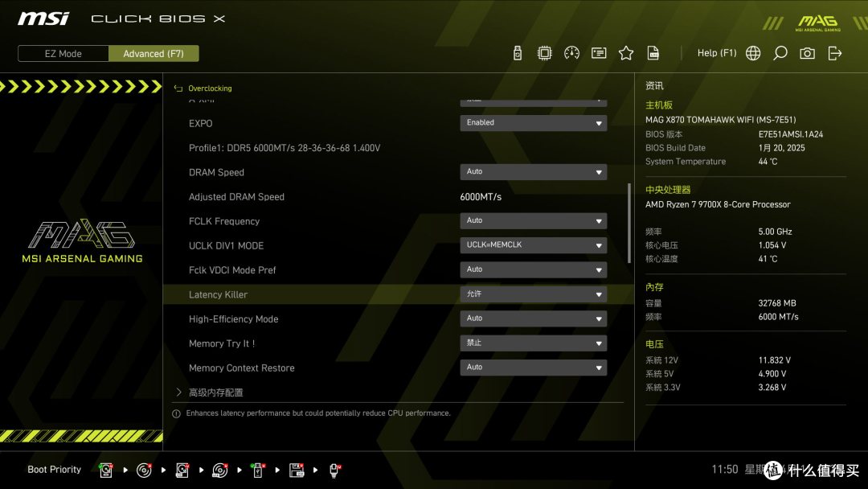Open High-Efficiency Mode dropdown
The image size is (868, 489).
point(533,318)
